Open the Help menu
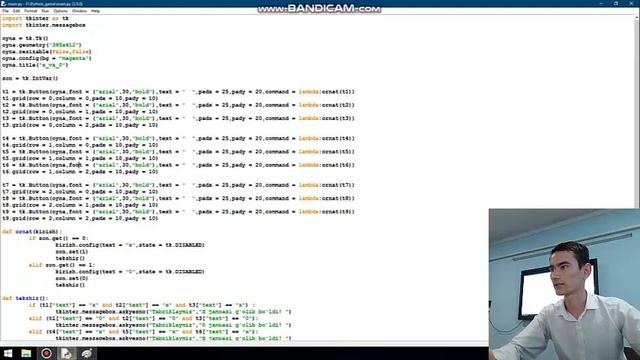Image resolution: width=640 pixels, height=360 pixels. pyautogui.click(x=95, y=11)
